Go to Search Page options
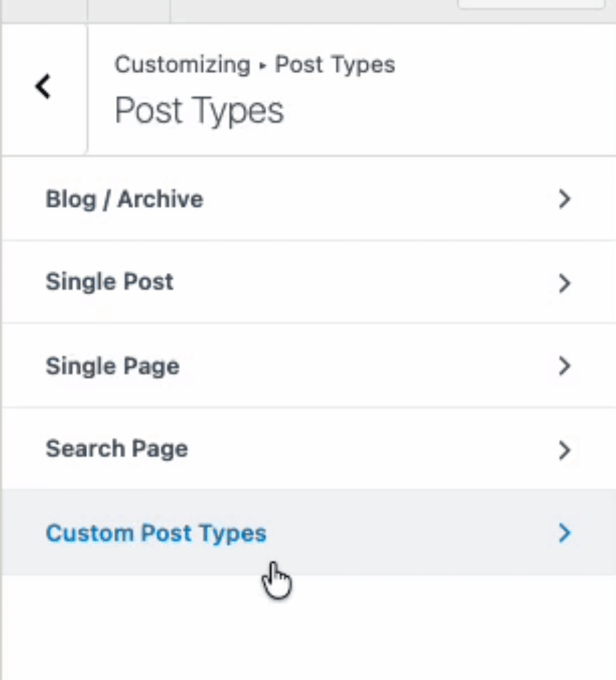Image resolution: width=616 pixels, height=680 pixels. pyautogui.click(x=117, y=449)
